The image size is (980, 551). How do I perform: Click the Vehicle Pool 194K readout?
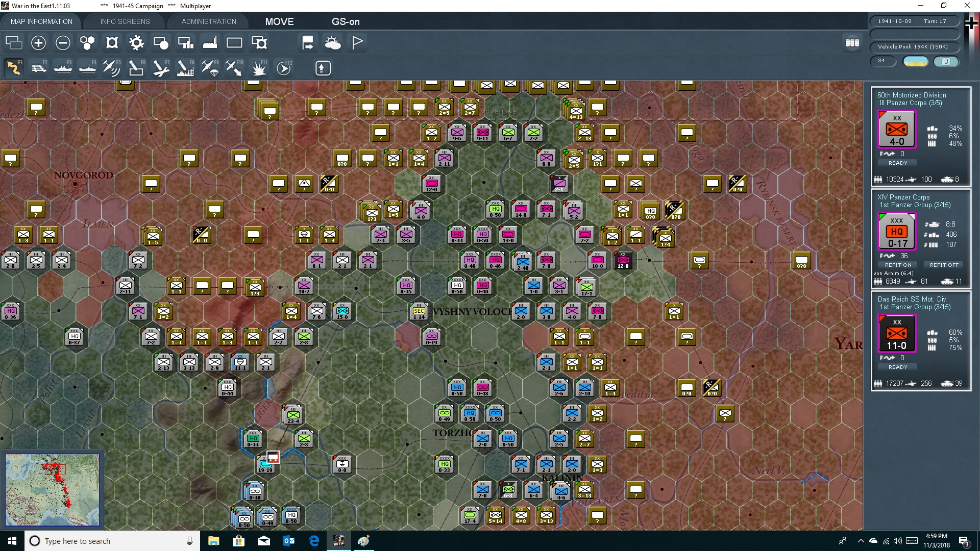[914, 46]
